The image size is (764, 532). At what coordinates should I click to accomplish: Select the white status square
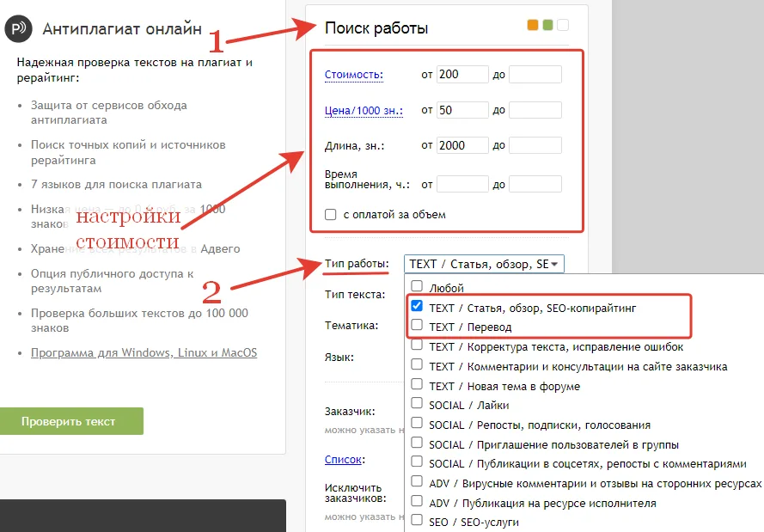coord(564,27)
